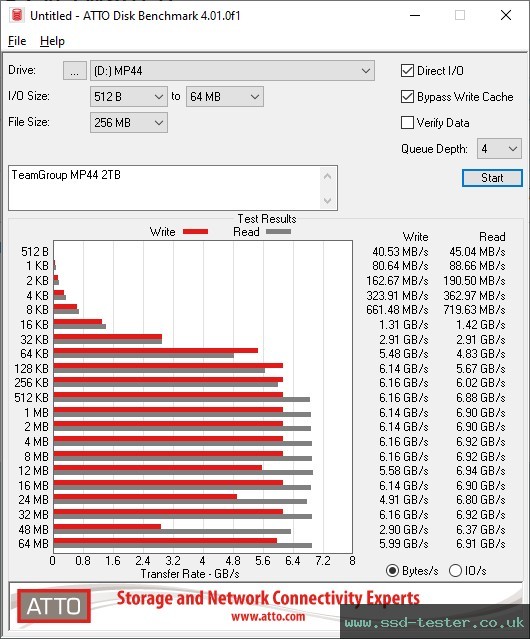The width and height of the screenshot is (530, 639).
Task: Click the Test Results heading
Action: pos(267,219)
